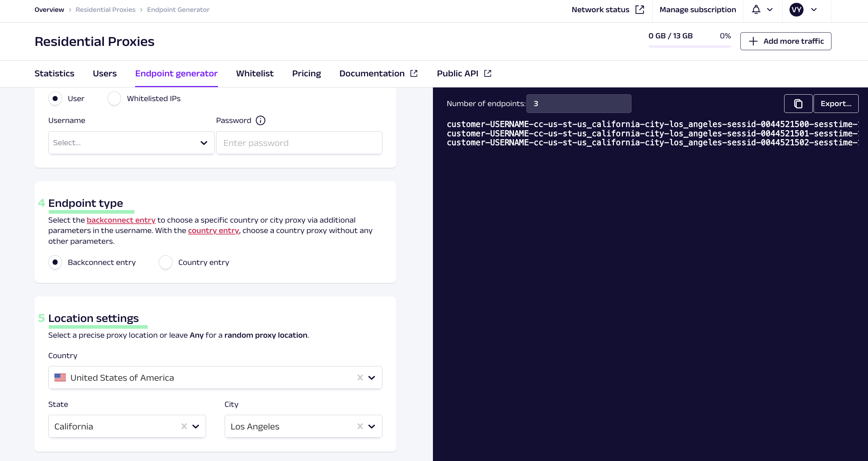Switch to the Whitelist tab

pyautogui.click(x=254, y=73)
